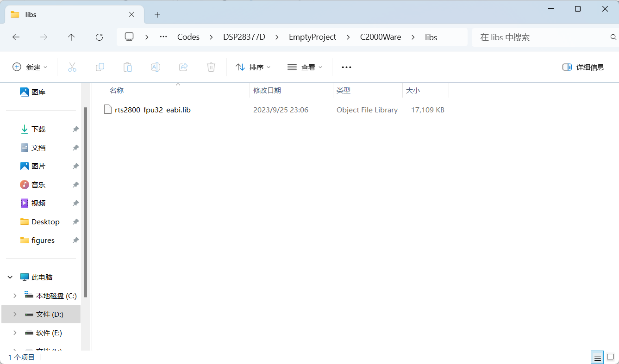Open the 查看 view dropdown
This screenshot has height=364, width=619.
[305, 67]
